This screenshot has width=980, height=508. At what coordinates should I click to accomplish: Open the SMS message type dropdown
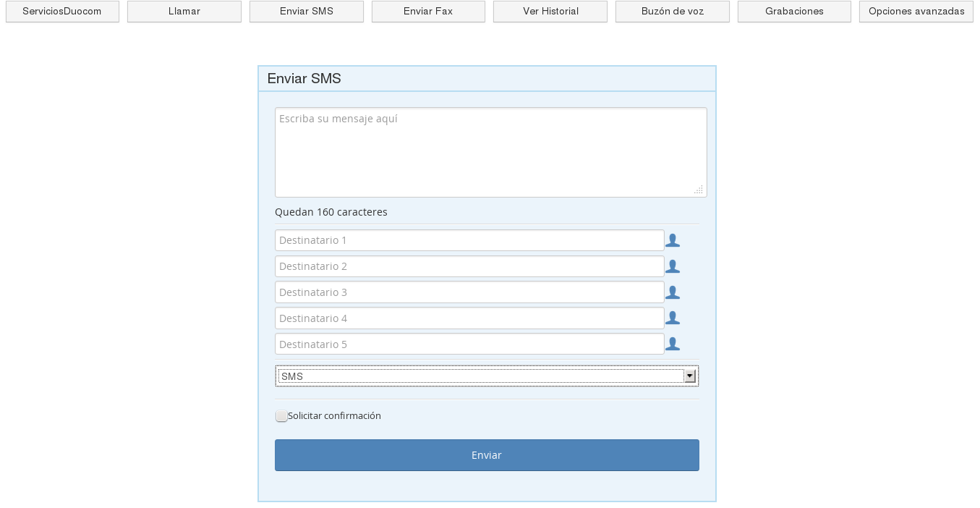click(487, 376)
